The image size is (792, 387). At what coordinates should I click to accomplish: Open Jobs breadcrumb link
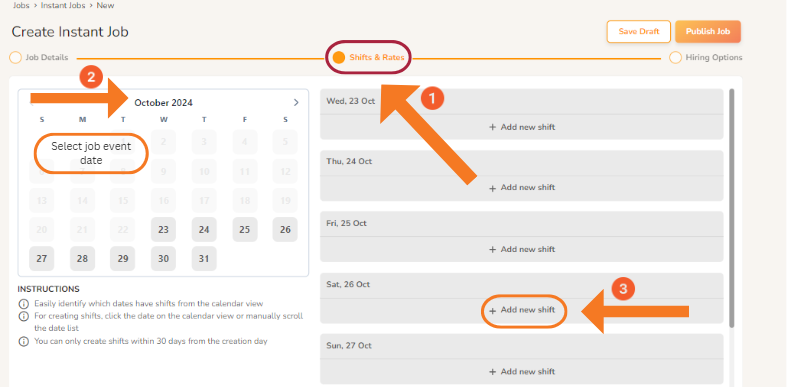pyautogui.click(x=22, y=6)
